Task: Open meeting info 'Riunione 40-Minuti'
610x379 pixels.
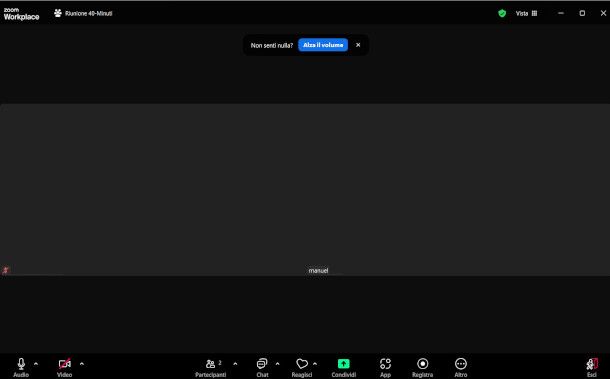Action: pyautogui.click(x=83, y=13)
